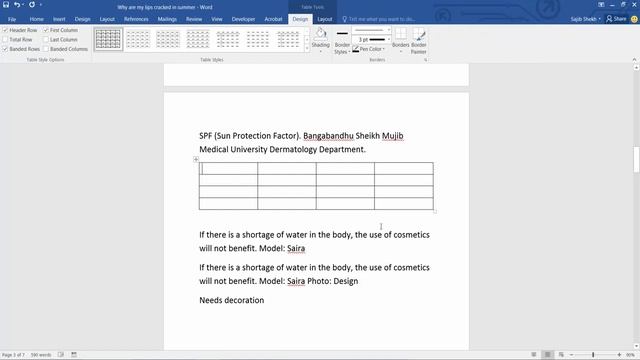Open the References tab

(x=136, y=19)
